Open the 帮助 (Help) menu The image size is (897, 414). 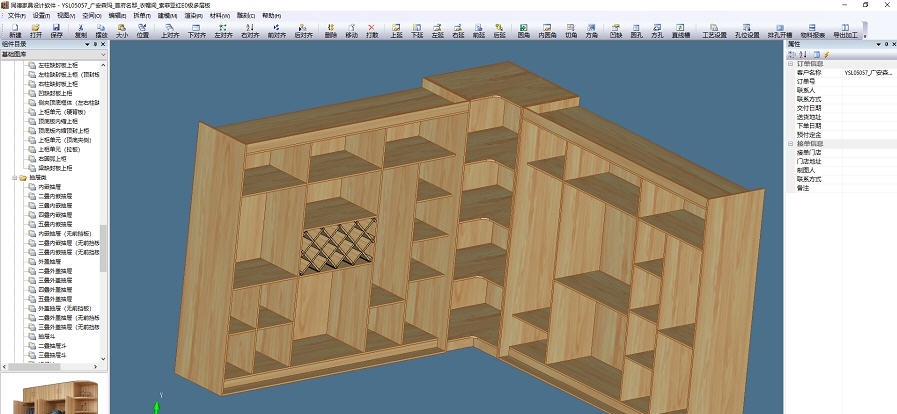pos(270,16)
